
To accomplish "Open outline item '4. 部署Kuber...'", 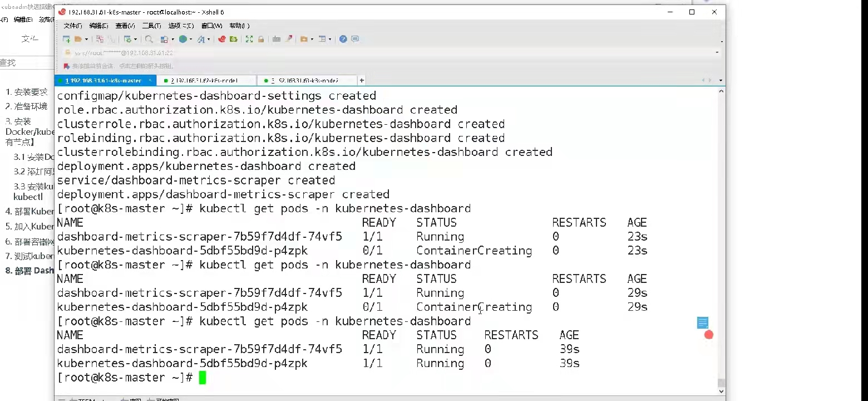I will coord(29,212).
